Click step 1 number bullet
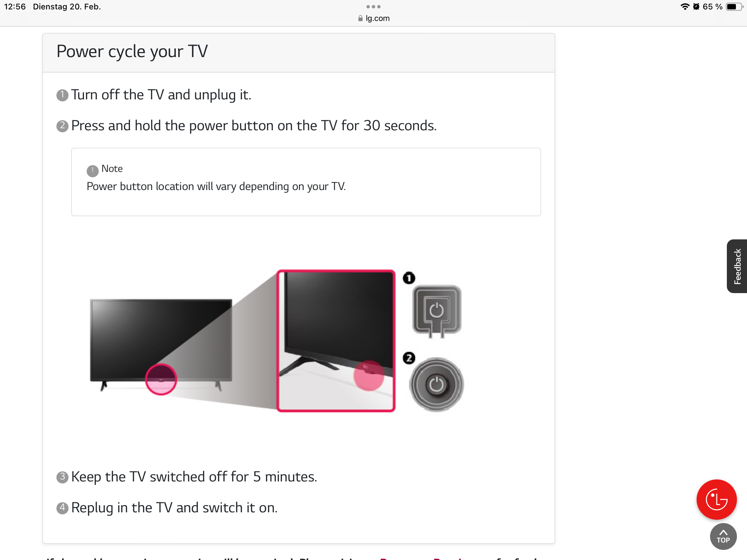Screen dimensions: 747x560 click(62, 95)
